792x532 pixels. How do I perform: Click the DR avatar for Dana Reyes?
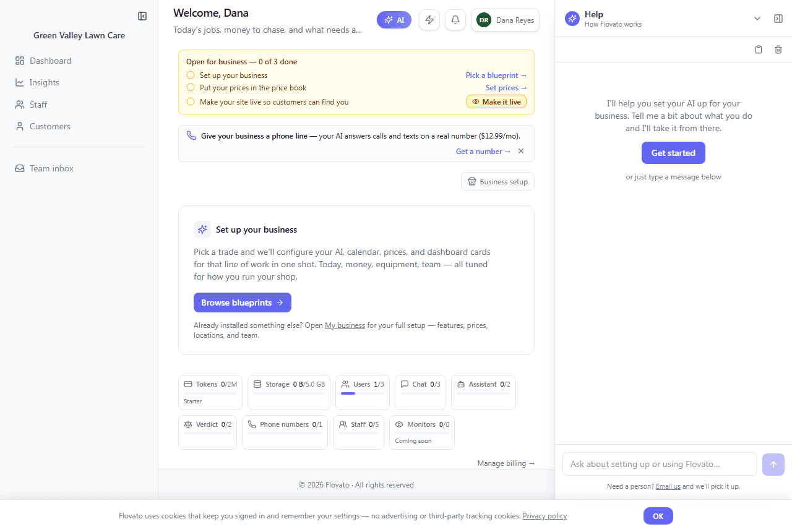(484, 20)
